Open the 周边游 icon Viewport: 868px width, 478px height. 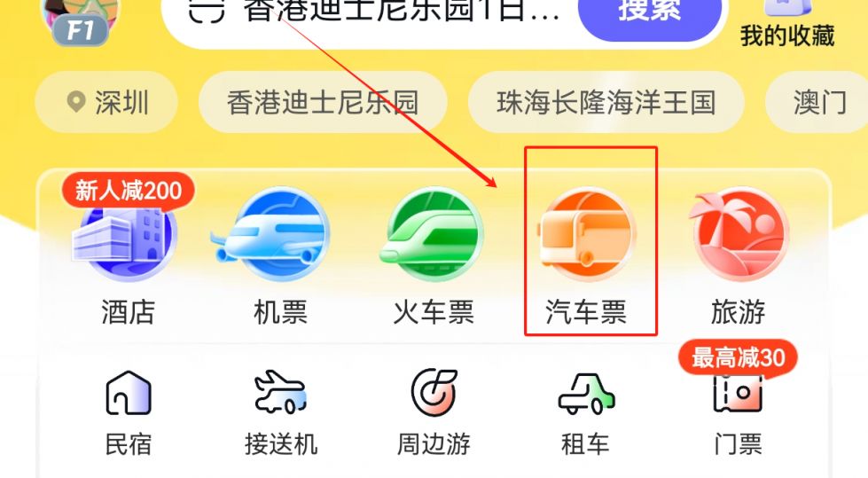click(x=434, y=393)
